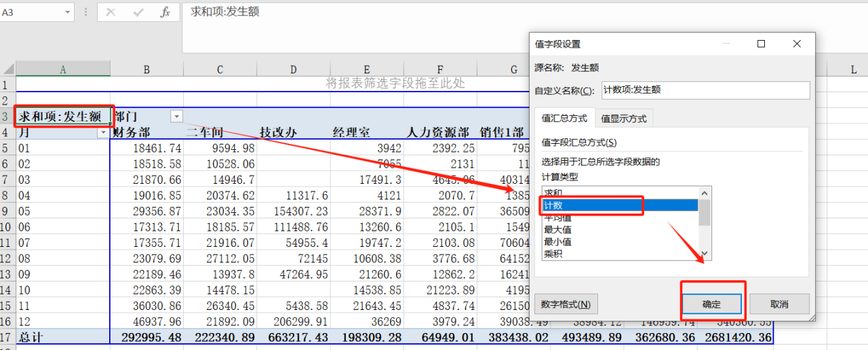
Task: Click month row label 12
Action: 24,322
